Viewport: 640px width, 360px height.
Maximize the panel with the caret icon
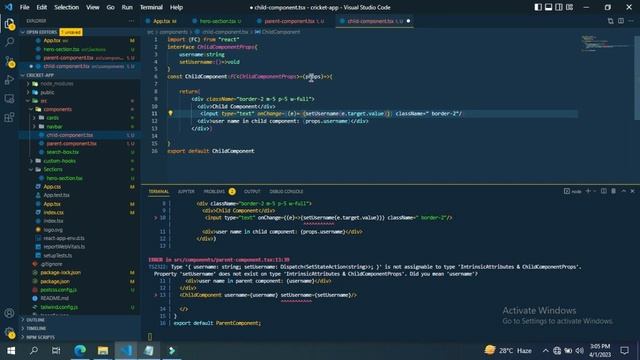pyautogui.click(x=623, y=191)
